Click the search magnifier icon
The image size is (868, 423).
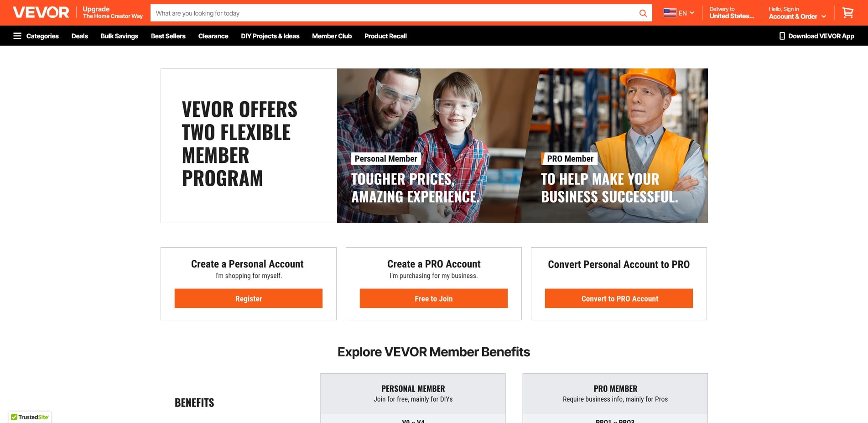point(643,13)
